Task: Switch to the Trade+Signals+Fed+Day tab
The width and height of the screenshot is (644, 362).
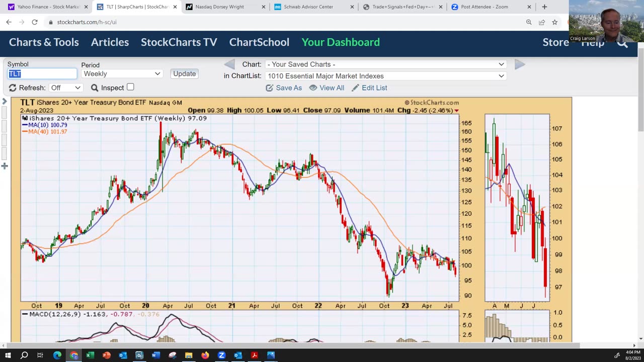Action: point(403,7)
